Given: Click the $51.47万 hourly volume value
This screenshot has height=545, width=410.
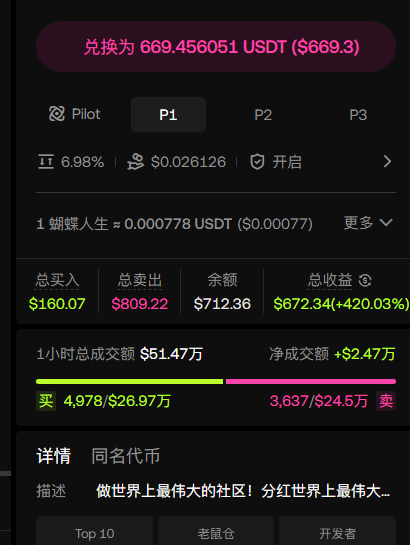Looking at the screenshot, I should tap(171, 354).
